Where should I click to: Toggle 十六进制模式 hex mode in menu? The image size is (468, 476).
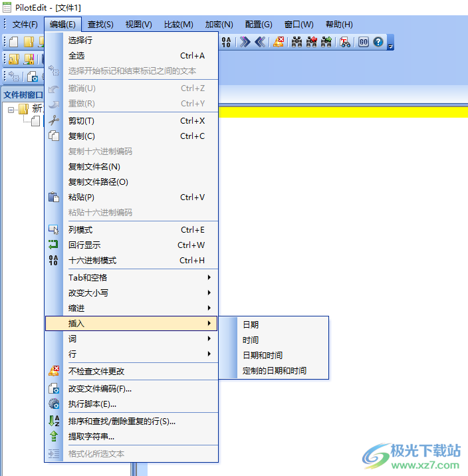pos(132,260)
